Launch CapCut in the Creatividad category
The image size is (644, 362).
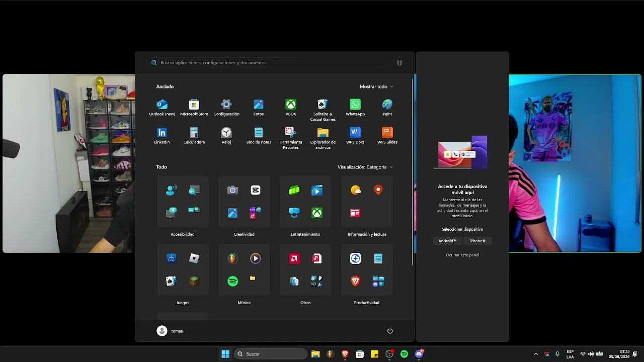256,190
